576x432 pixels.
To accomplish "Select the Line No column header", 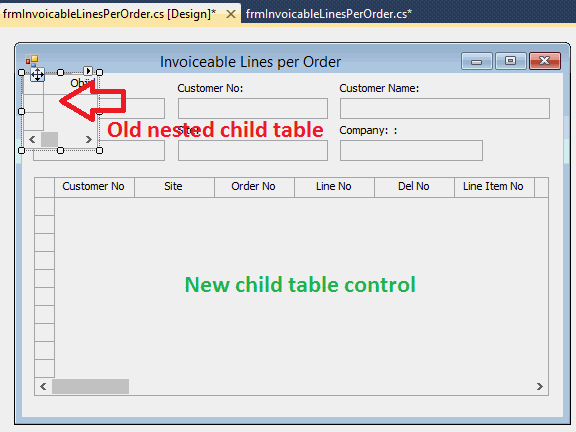I will point(334,187).
